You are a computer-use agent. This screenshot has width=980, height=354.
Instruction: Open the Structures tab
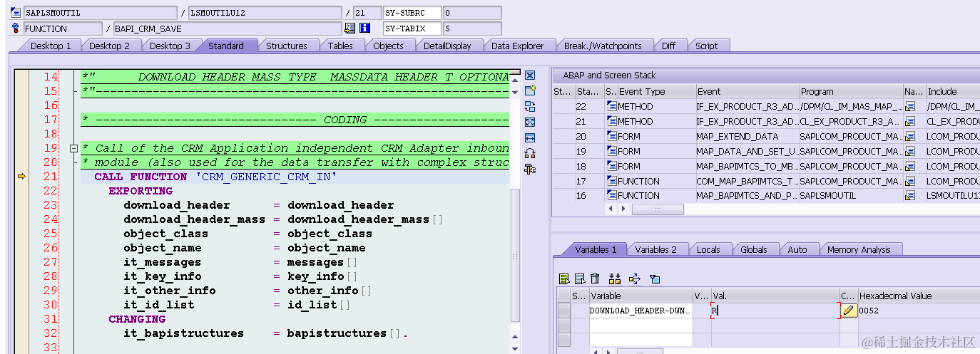(287, 46)
